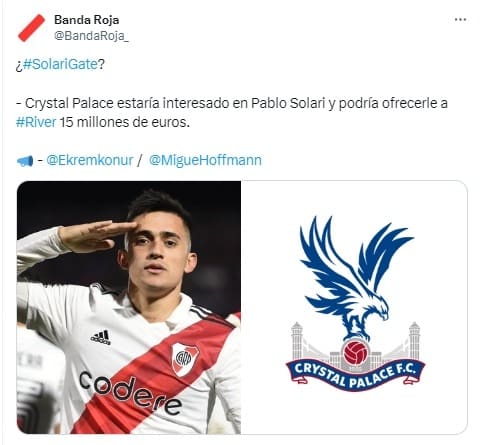Screen dimensions: 480x445
Task: Click the blue megaphone emoji
Action: click(25, 161)
